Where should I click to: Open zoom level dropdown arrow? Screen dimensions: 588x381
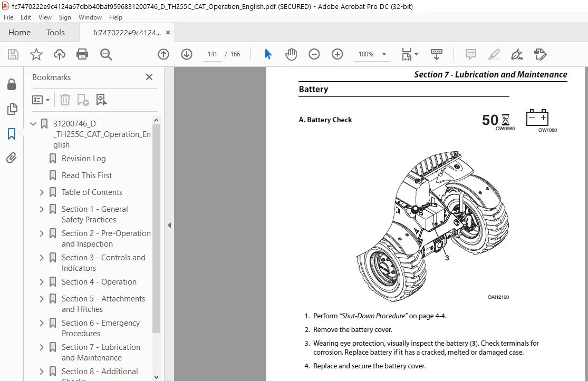click(x=384, y=54)
